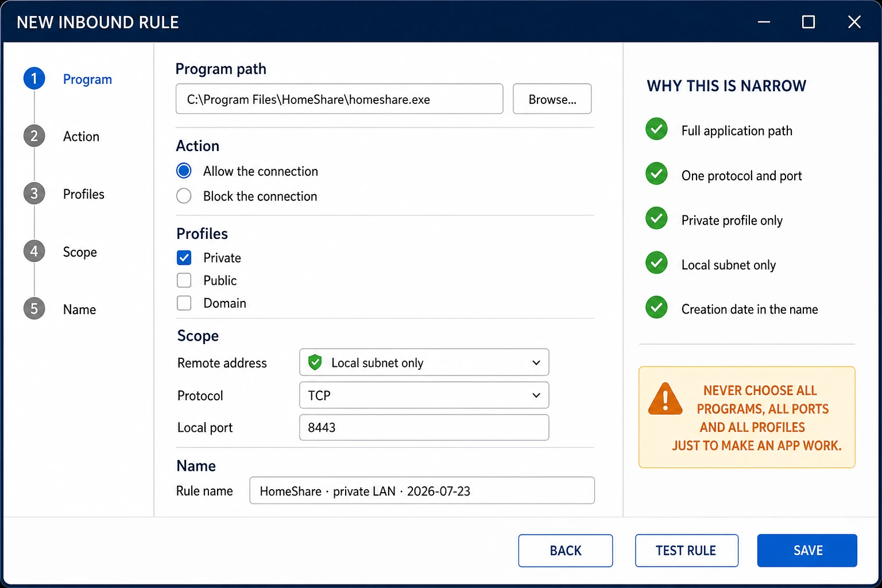Click the "WHY THIS IS NARROW" heading

(726, 86)
